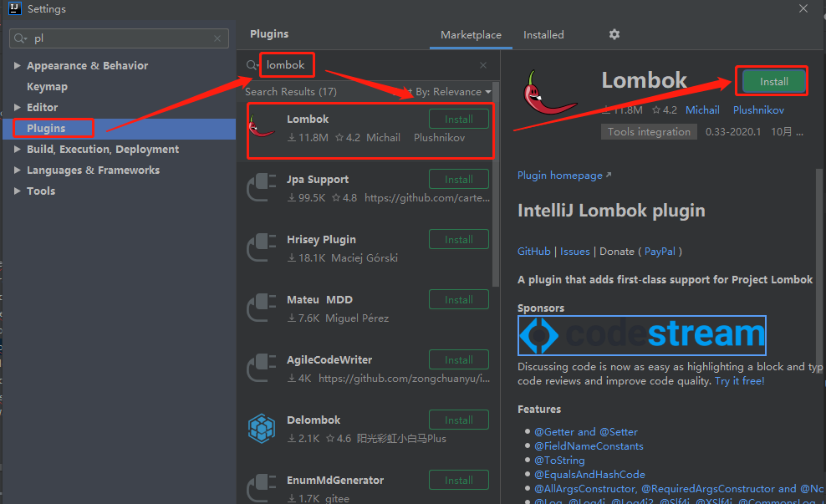Switch to the Marketplace tab
Viewport: 826px width, 504px height.
pyautogui.click(x=471, y=35)
